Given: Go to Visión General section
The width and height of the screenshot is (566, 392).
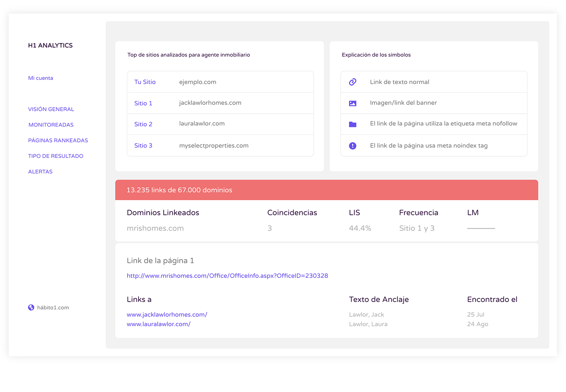Looking at the screenshot, I should [51, 109].
